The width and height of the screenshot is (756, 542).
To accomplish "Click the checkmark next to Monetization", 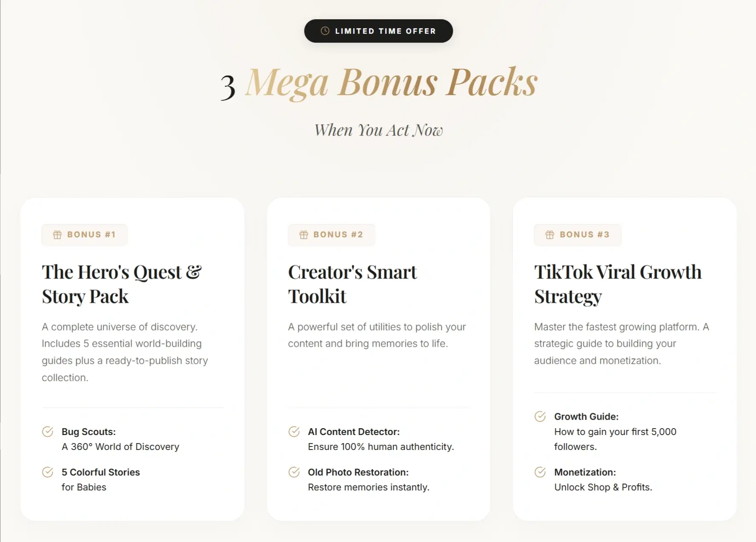I will tap(540, 472).
